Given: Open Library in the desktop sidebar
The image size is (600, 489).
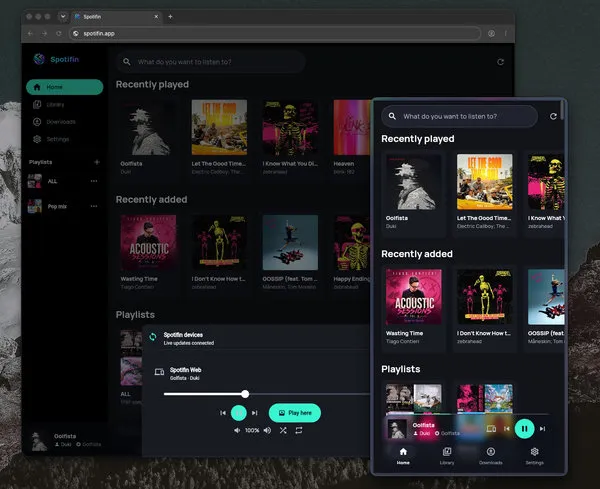Looking at the screenshot, I should coord(48,104).
